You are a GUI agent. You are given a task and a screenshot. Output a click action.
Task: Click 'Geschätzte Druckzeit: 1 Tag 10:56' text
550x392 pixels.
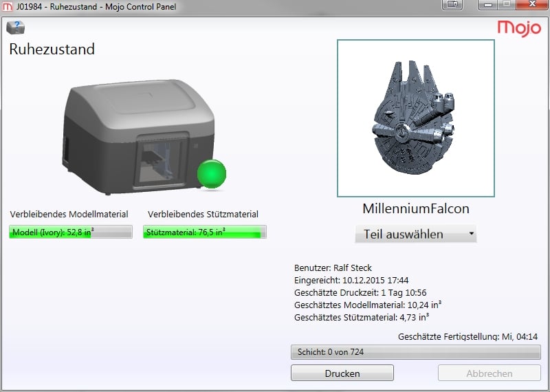click(360, 292)
